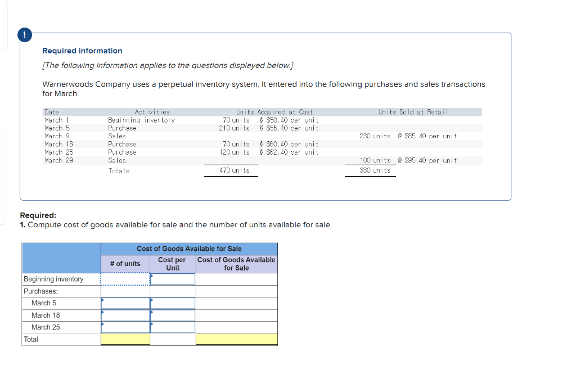Click 'March 9' date in data table

tap(57, 136)
